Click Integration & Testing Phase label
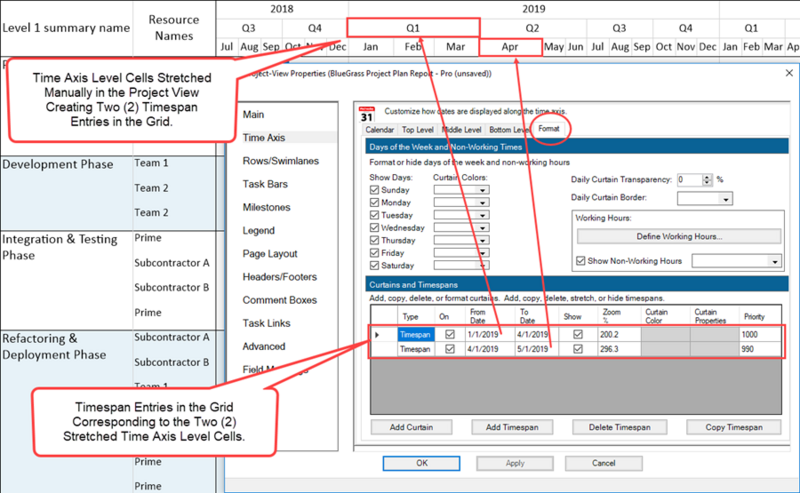The image size is (800, 493). pos(60,247)
